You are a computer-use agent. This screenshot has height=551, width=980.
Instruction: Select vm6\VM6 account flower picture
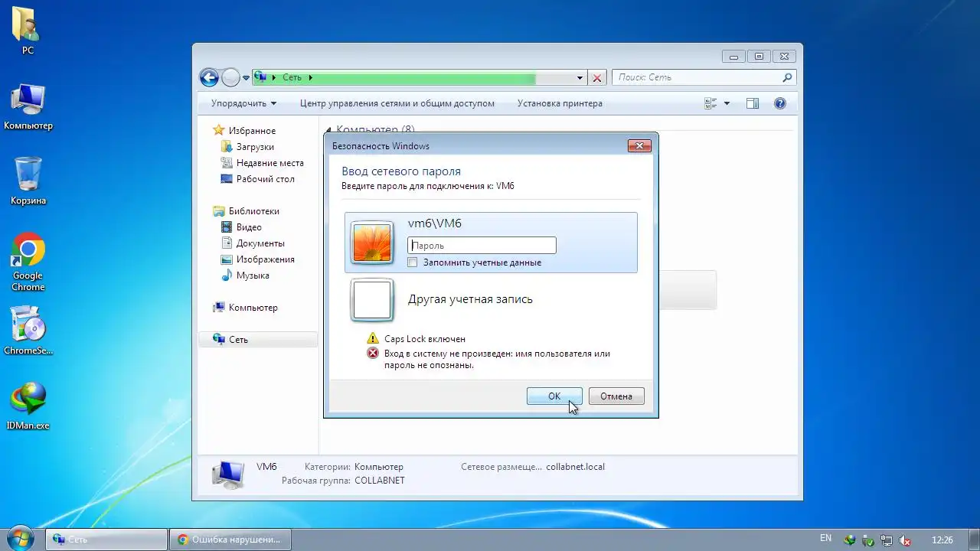pyautogui.click(x=372, y=243)
